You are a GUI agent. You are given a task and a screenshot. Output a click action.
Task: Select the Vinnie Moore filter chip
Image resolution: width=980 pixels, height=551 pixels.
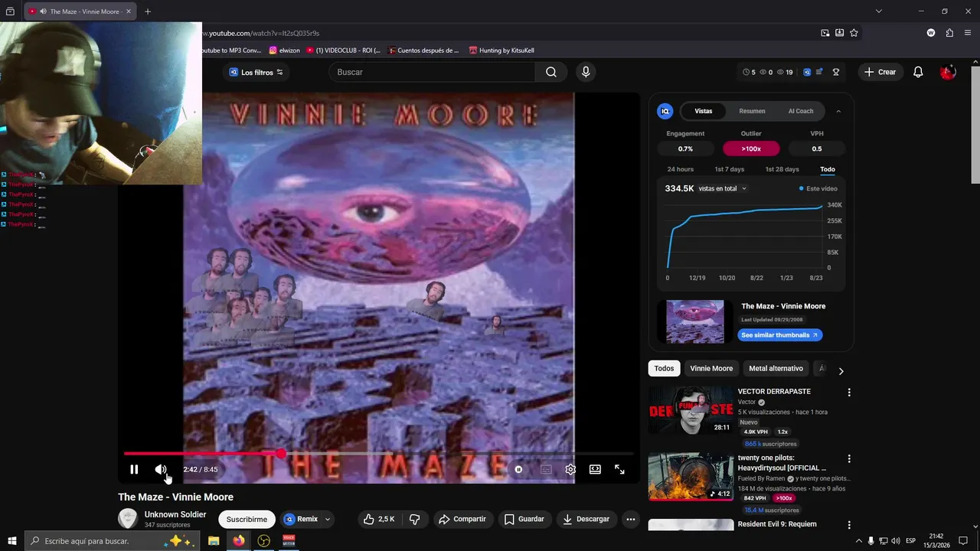point(711,368)
